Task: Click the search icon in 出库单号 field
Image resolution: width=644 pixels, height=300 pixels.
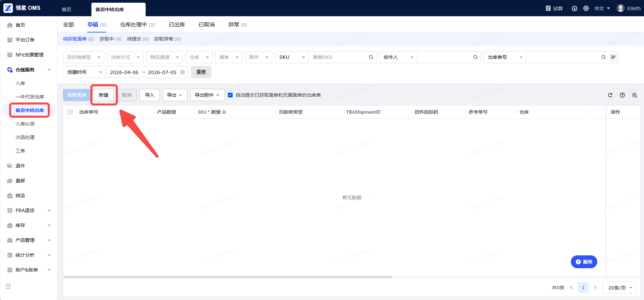Action: click(x=604, y=57)
